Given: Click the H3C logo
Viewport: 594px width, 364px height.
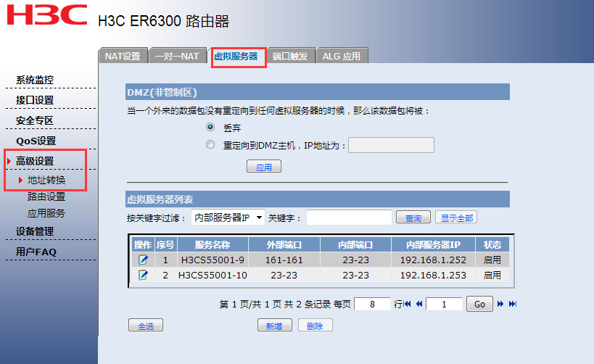Looking at the screenshot, I should click(x=47, y=15).
